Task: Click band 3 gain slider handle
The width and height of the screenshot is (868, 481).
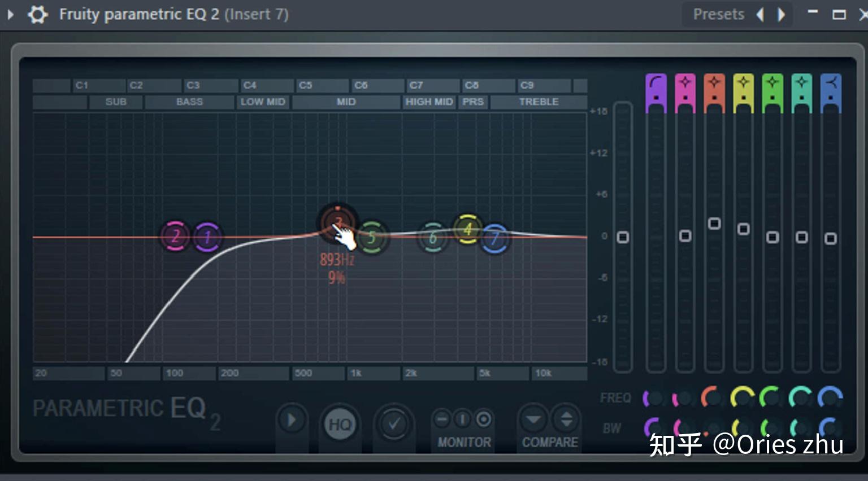Action: [x=714, y=224]
